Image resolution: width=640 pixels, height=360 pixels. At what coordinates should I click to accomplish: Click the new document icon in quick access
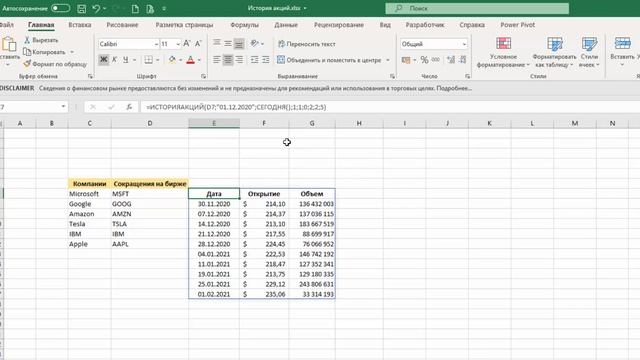135,9
